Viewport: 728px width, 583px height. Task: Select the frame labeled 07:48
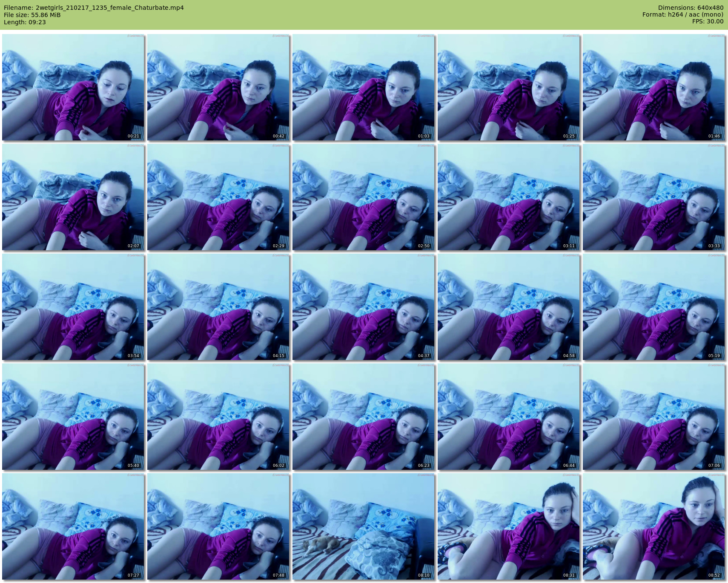click(218, 526)
